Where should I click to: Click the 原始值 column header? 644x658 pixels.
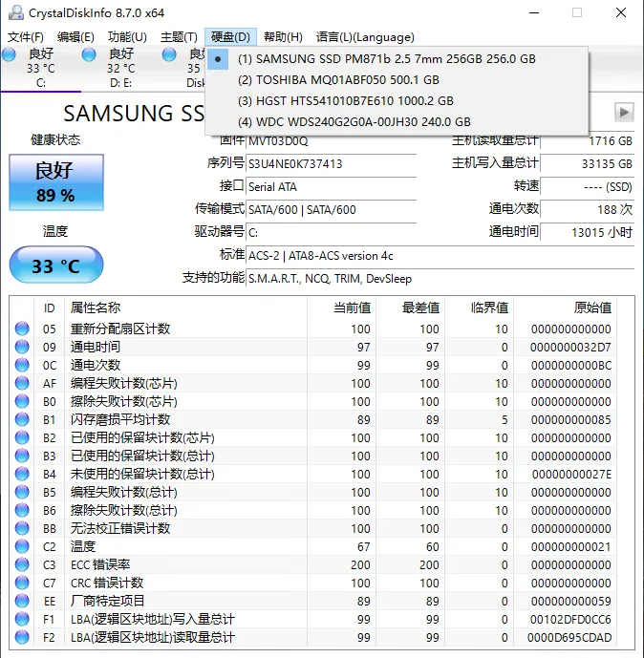coord(592,308)
